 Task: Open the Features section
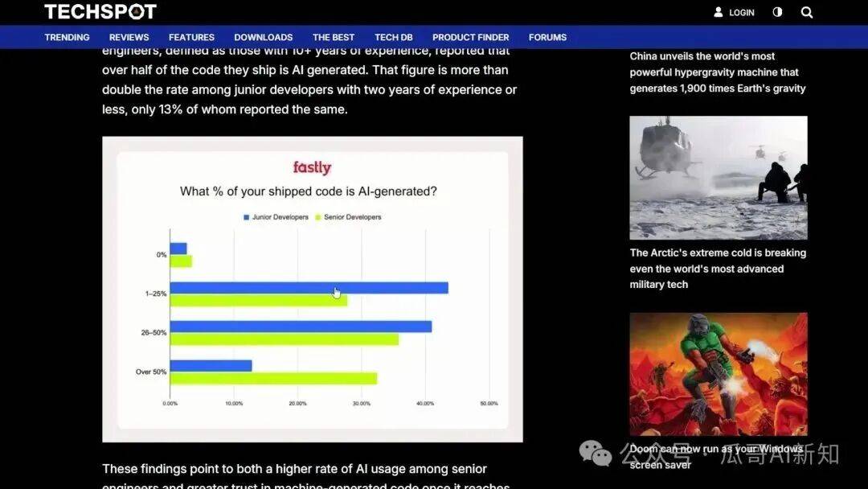191,37
